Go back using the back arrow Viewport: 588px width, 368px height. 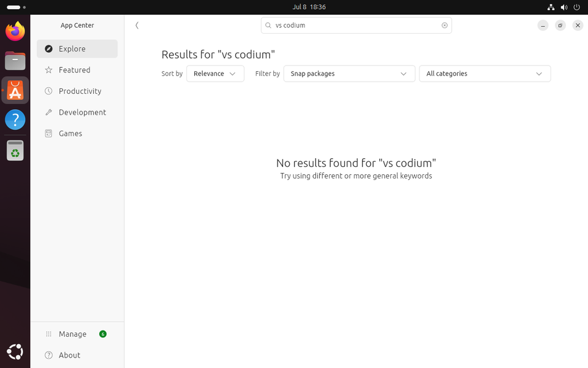137,25
